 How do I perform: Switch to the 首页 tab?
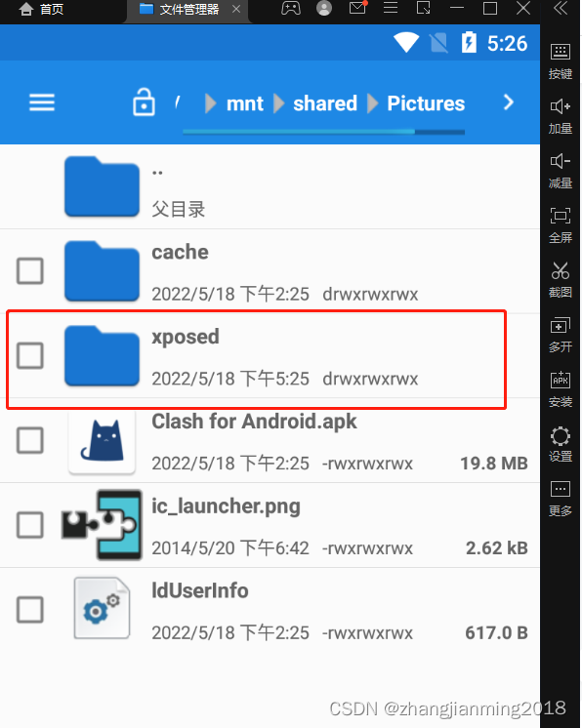coord(41,10)
